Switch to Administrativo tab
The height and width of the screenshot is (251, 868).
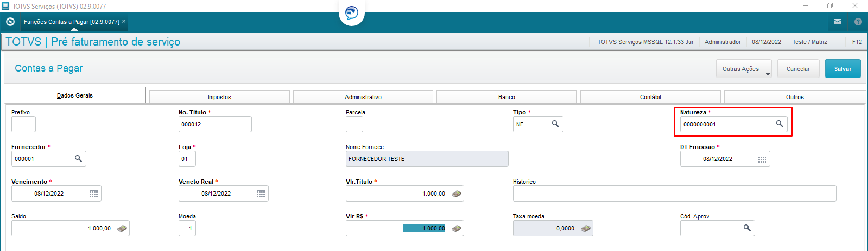click(363, 97)
